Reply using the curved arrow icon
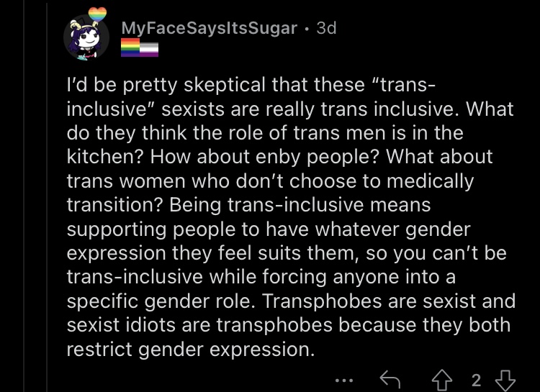Viewport: 540px width, 392px height. (x=390, y=380)
